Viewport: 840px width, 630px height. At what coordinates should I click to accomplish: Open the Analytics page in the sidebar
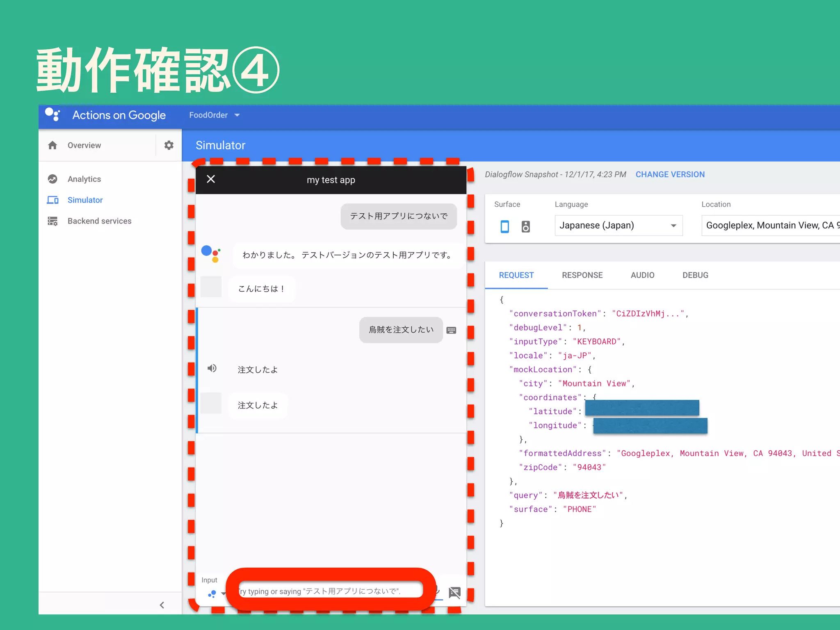click(x=84, y=179)
